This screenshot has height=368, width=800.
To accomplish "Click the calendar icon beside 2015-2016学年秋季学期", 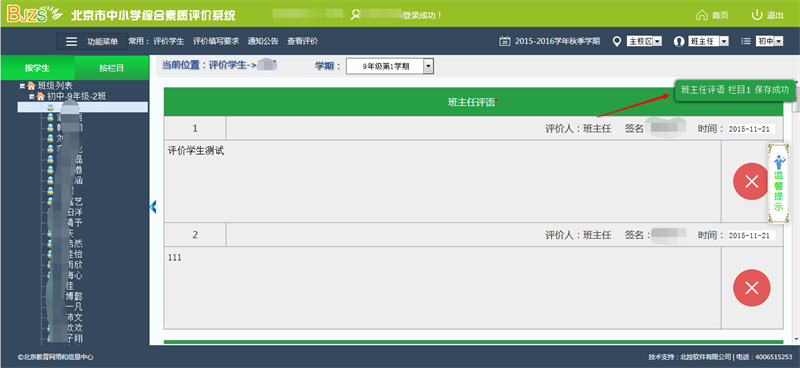I will point(505,41).
